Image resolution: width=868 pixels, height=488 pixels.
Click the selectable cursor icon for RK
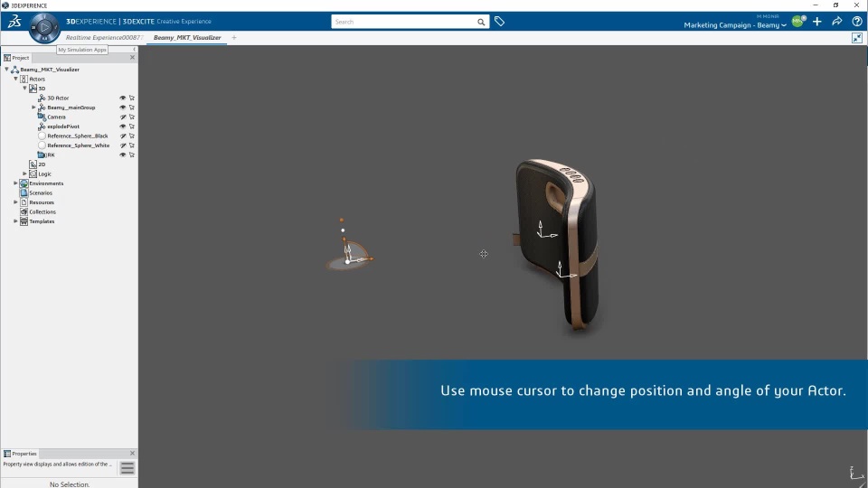(132, 155)
